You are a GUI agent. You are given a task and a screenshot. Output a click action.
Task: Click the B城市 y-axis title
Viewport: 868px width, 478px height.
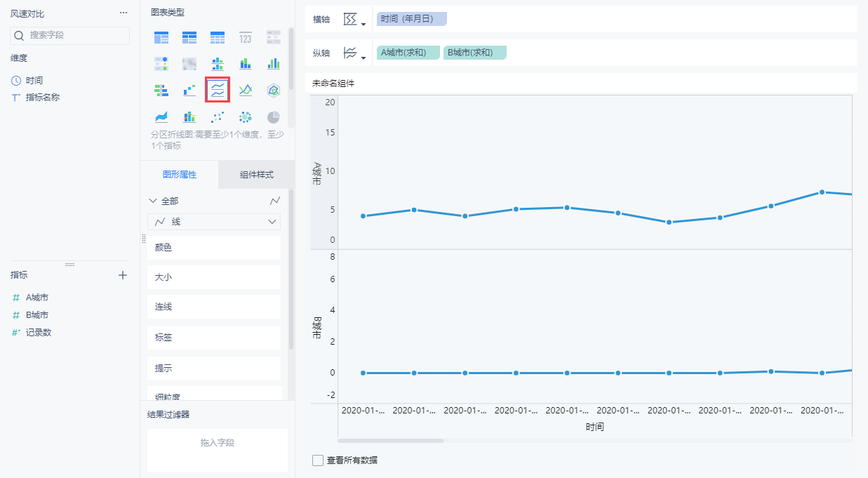(317, 328)
